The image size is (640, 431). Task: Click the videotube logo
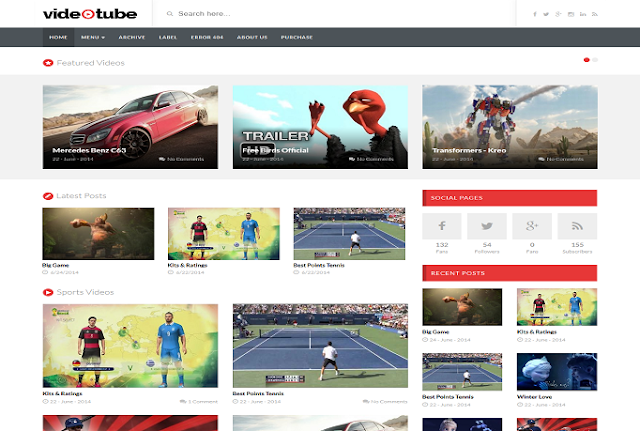pyautogui.click(x=90, y=14)
